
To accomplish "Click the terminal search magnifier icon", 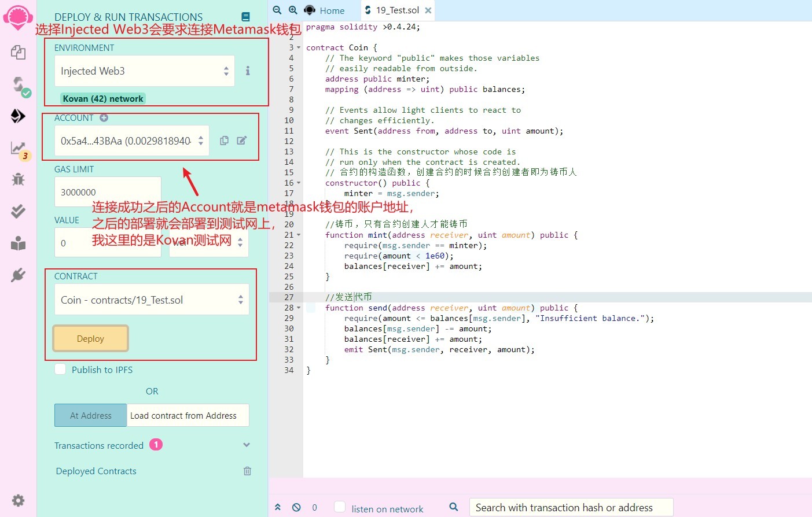I will [x=454, y=507].
